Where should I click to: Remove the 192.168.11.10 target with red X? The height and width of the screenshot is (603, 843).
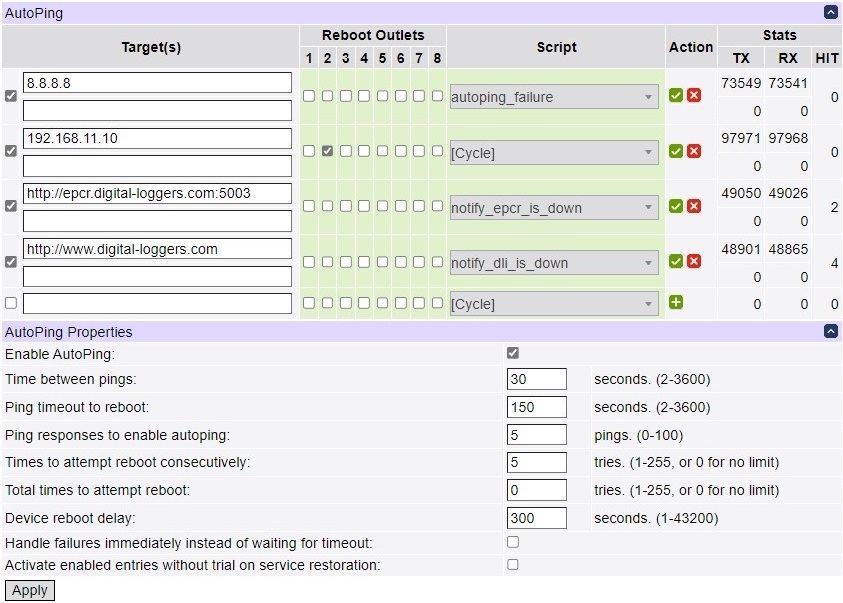(x=694, y=151)
